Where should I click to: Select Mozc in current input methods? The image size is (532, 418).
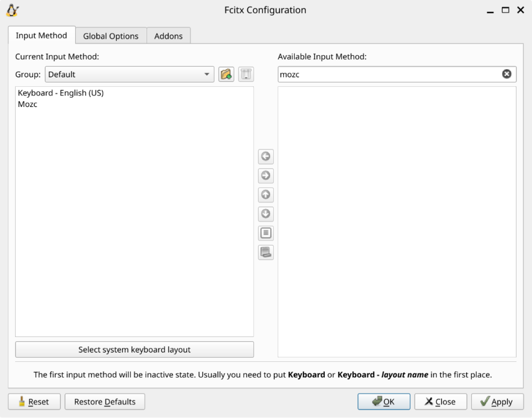click(x=28, y=104)
